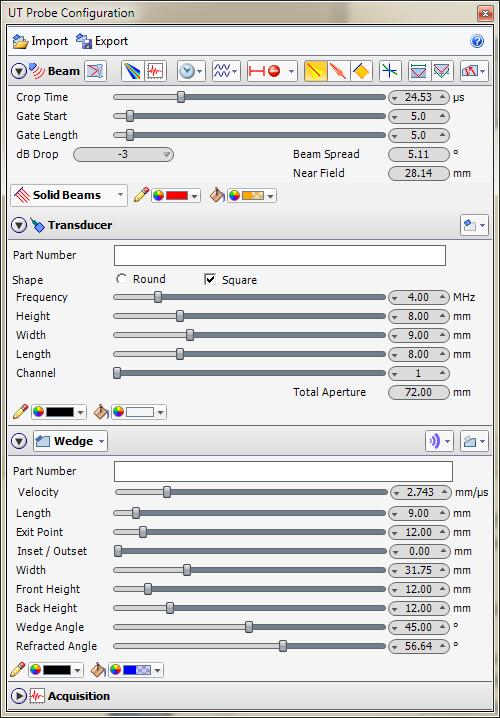Toggle the highlighted yellow beam line button
Image resolution: width=500 pixels, height=718 pixels.
[x=316, y=71]
